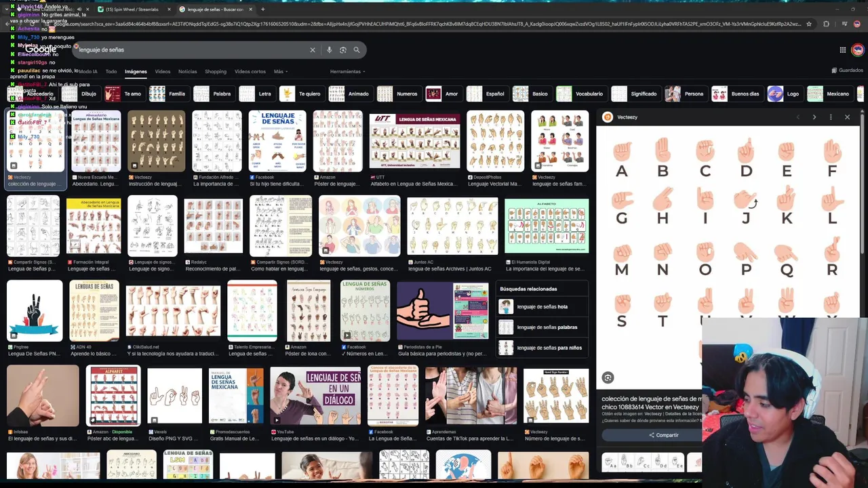Viewport: 868px width, 488px height.
Task: Filter images by the Logo chip
Action: [x=785, y=94]
